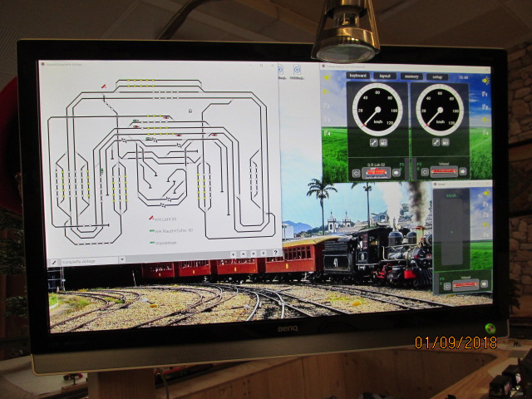The image size is (532, 399).
Task: Toggle function F1 on the right side
Action: coord(485,94)
